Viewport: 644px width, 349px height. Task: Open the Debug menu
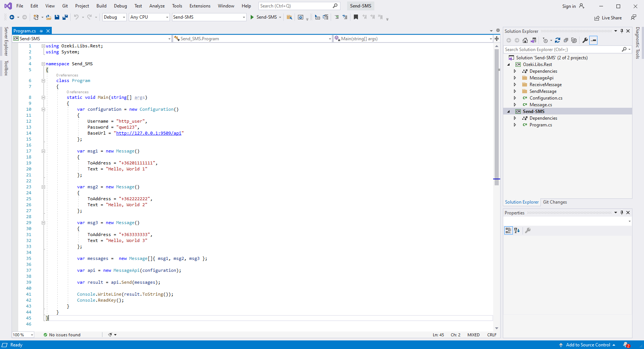(x=120, y=6)
